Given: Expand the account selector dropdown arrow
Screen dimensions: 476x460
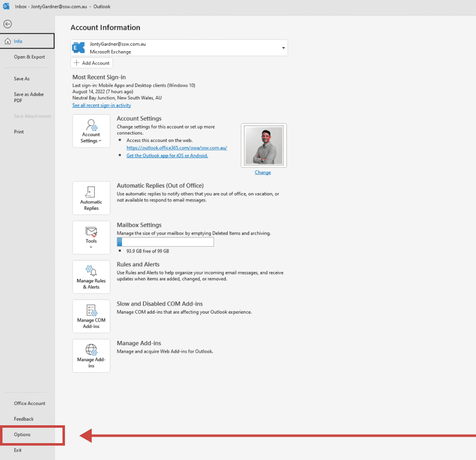Looking at the screenshot, I should click(283, 48).
